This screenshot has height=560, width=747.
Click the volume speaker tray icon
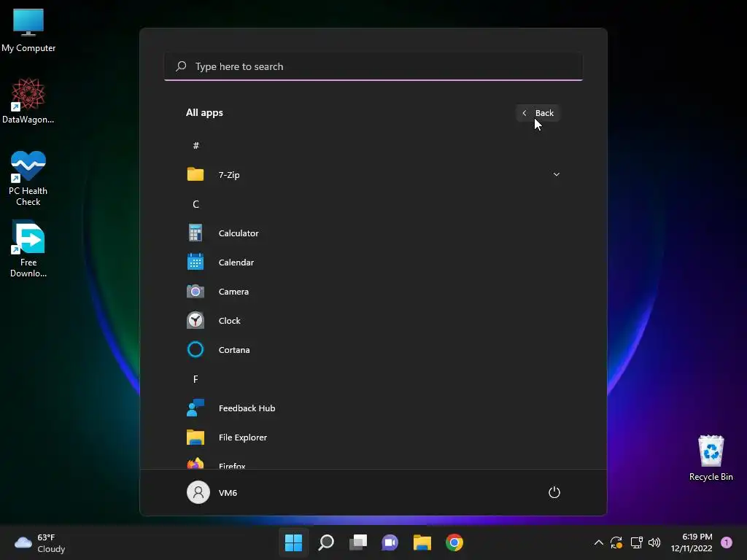coord(654,542)
